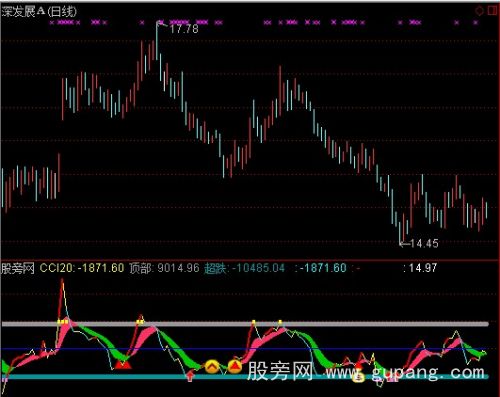Image resolution: width=500 pixels, height=397 pixels.
Task: Click the 14.45 low price label
Action: (424, 243)
